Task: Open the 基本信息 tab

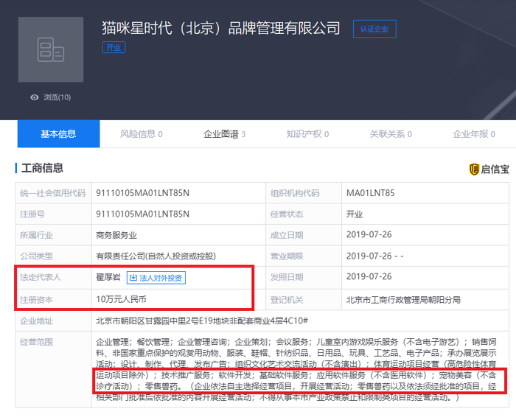Action: [58, 134]
